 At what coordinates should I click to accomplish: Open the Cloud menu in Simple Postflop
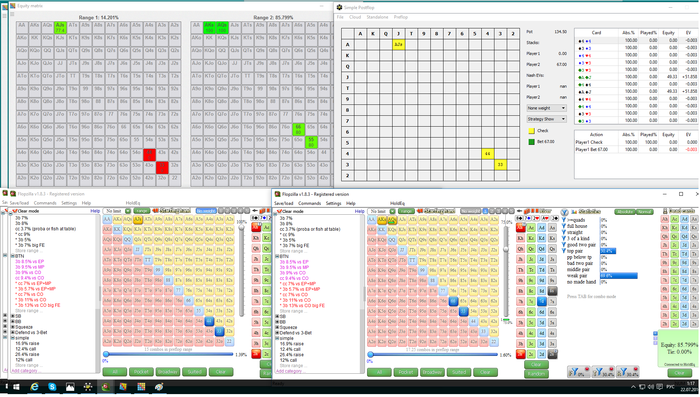click(355, 17)
